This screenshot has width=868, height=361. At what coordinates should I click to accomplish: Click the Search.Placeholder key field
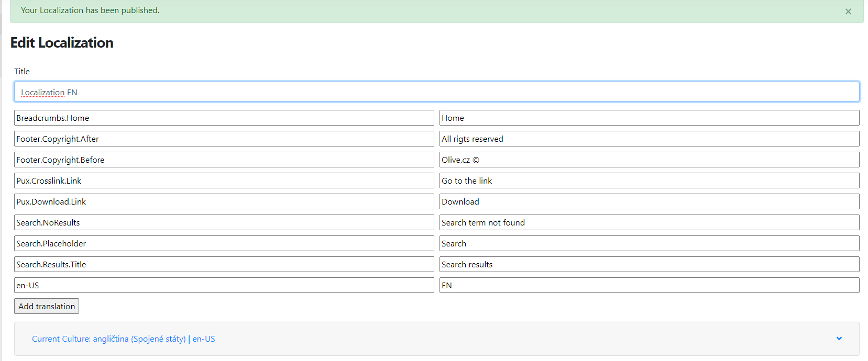(224, 244)
